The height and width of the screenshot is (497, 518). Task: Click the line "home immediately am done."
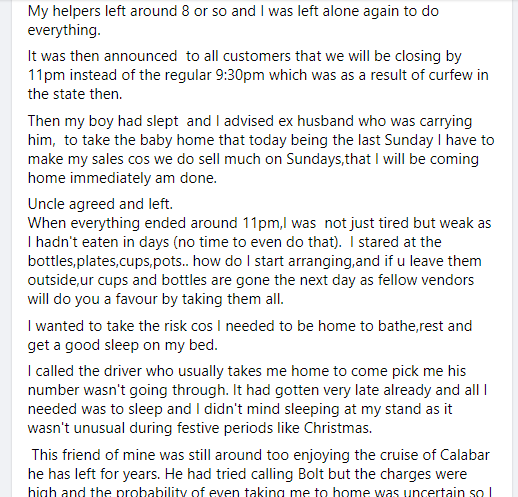122,178
